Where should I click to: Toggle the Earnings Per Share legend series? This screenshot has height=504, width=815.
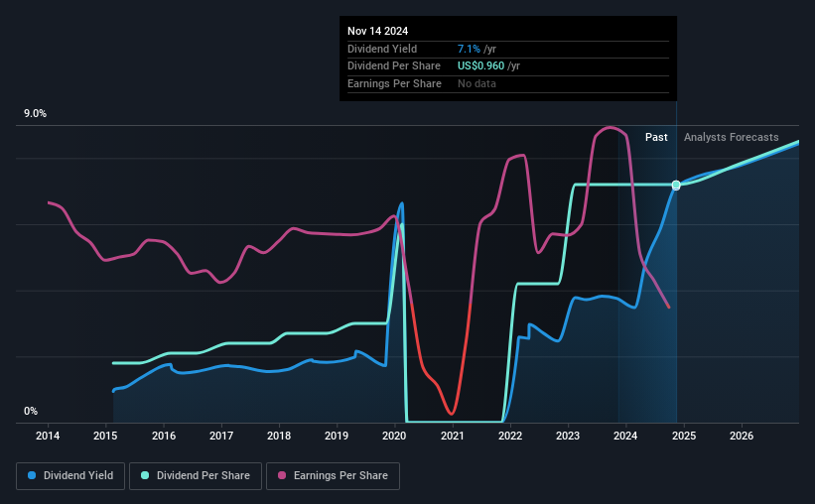click(333, 476)
